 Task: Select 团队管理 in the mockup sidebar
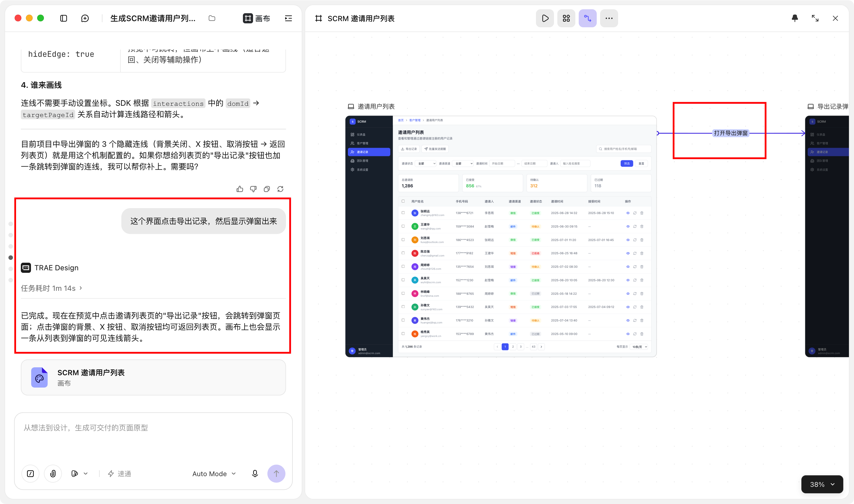[369, 161]
